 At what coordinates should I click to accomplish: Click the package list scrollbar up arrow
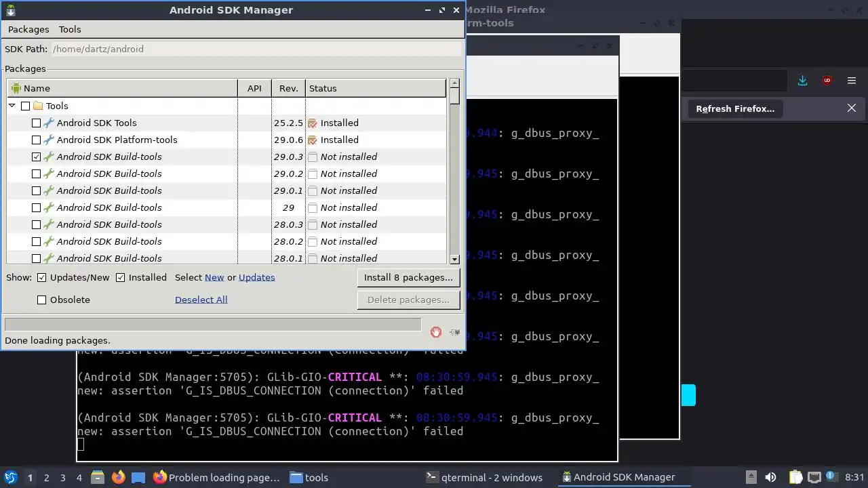pos(454,83)
